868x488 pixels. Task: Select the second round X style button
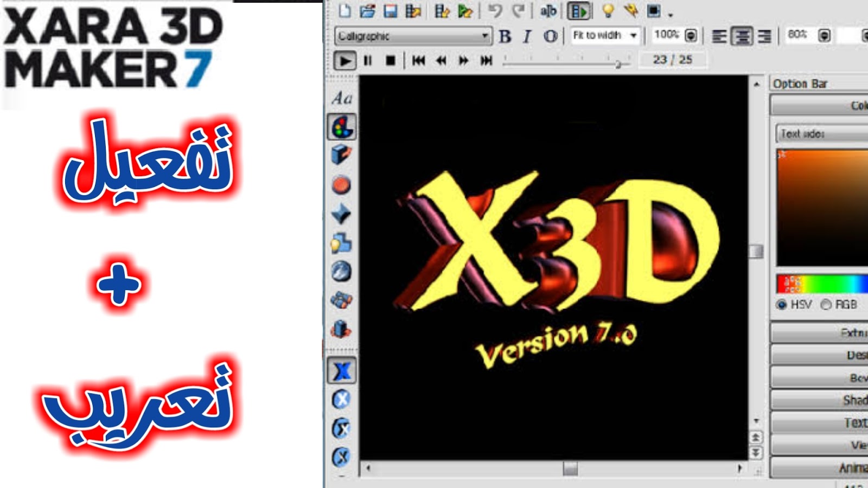click(341, 428)
